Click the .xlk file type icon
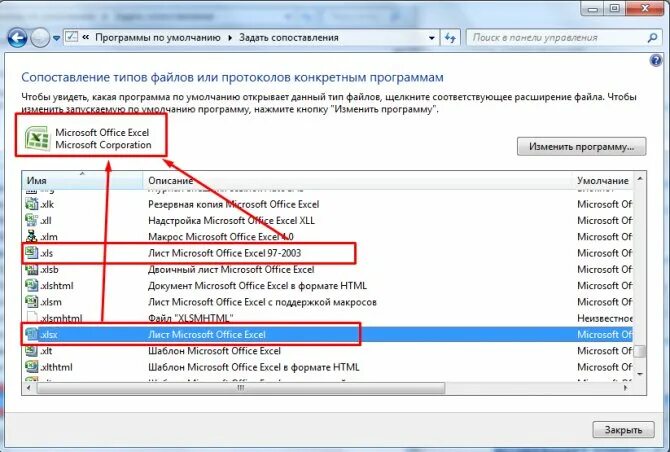This screenshot has height=452, width=670. (x=32, y=204)
